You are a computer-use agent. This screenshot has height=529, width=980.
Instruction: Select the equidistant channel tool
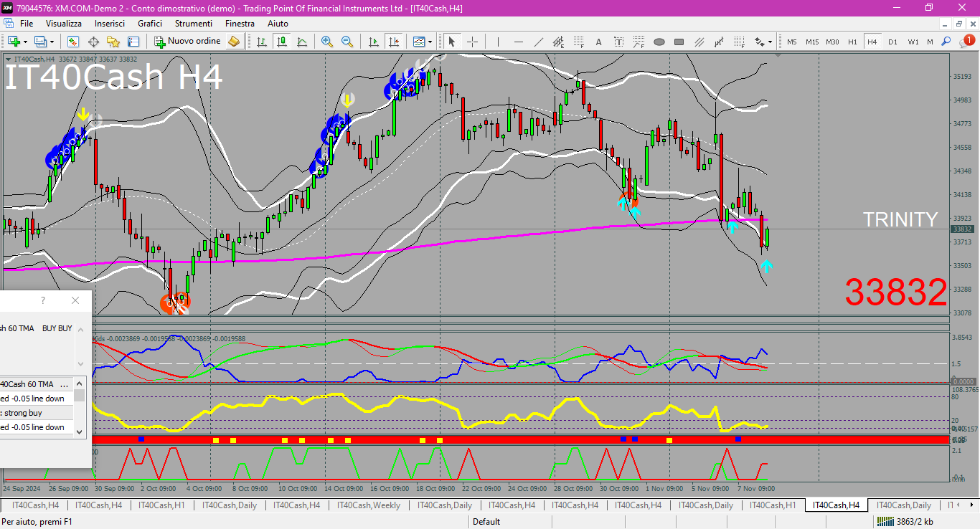click(x=558, y=42)
